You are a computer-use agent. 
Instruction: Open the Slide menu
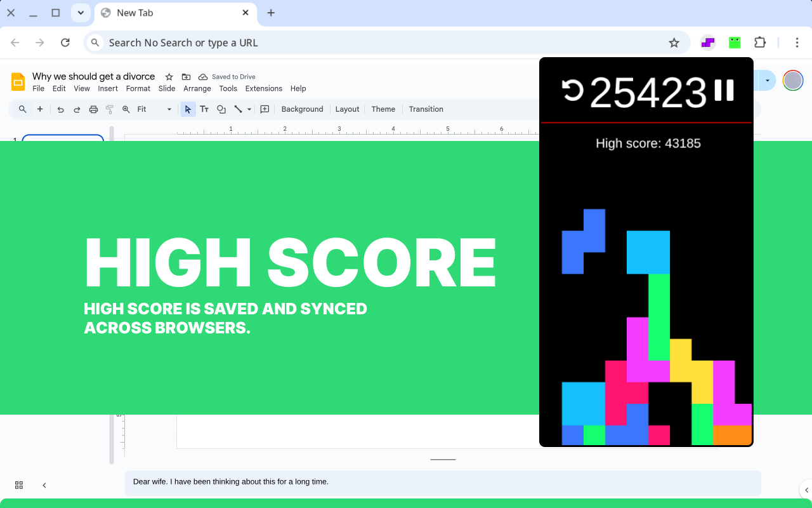tap(167, 89)
